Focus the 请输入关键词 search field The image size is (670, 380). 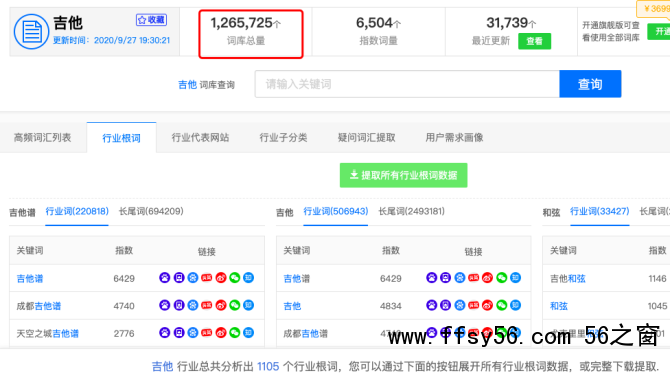[407, 84]
